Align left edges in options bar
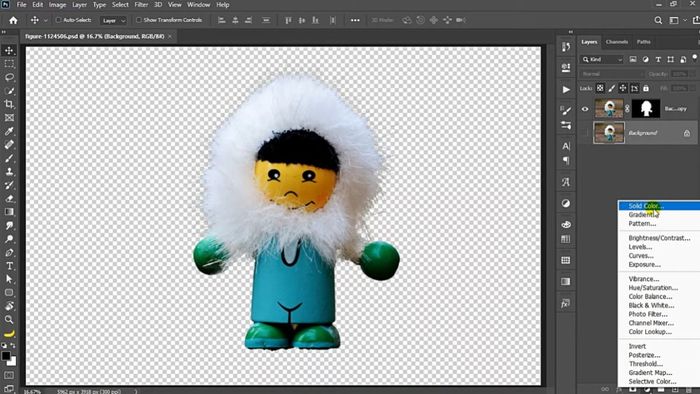This screenshot has width=700, height=394. coord(221,20)
